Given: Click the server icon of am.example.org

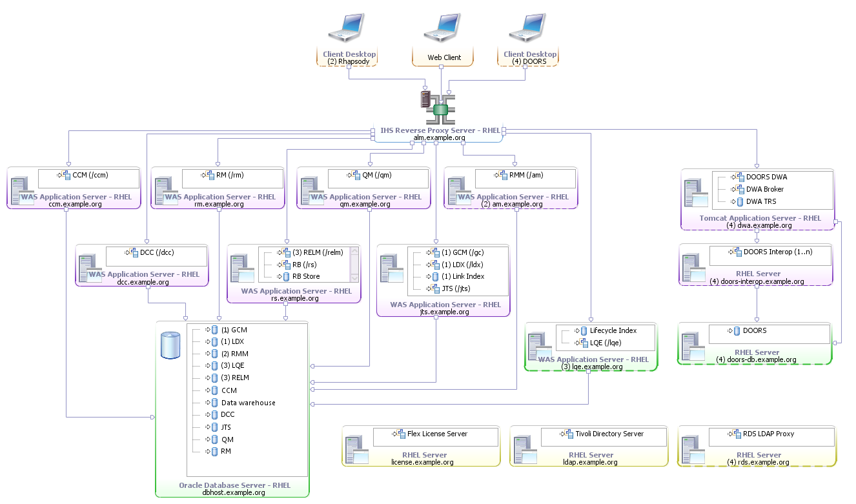Looking at the screenshot, I should (458, 190).
